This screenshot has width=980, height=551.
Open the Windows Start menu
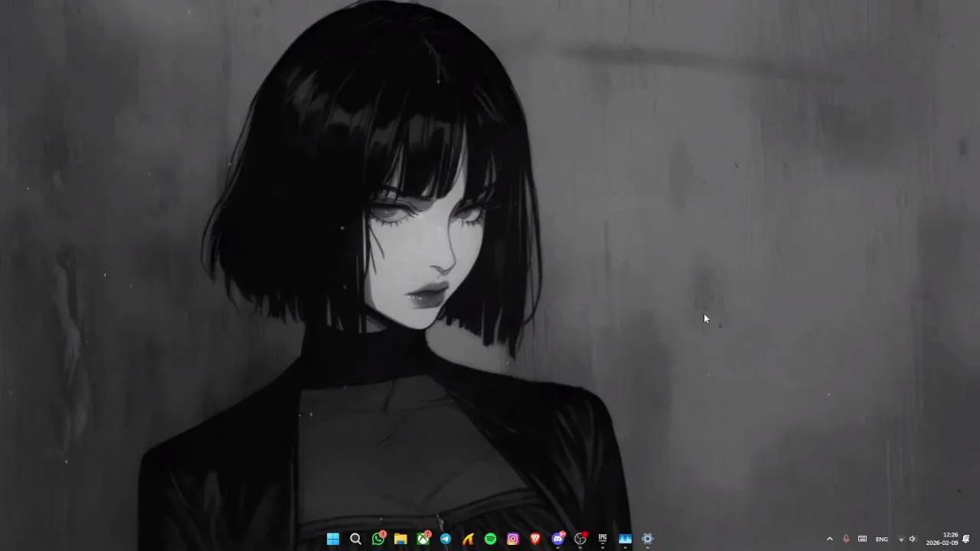pyautogui.click(x=333, y=539)
